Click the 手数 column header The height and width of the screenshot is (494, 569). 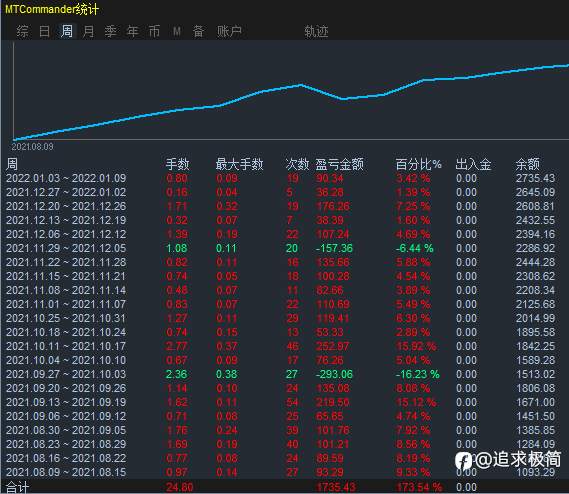[x=177, y=164]
